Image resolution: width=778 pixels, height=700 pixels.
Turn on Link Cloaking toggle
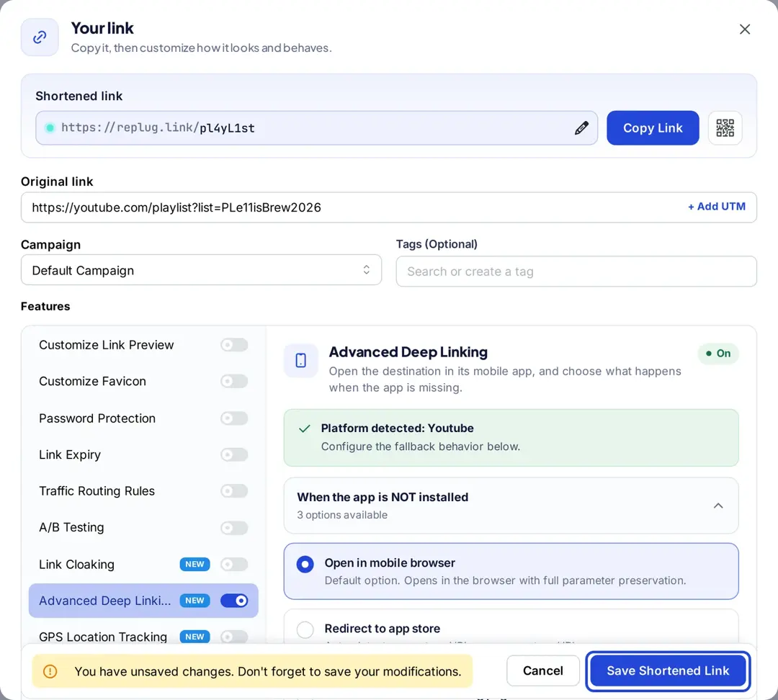pyautogui.click(x=234, y=564)
